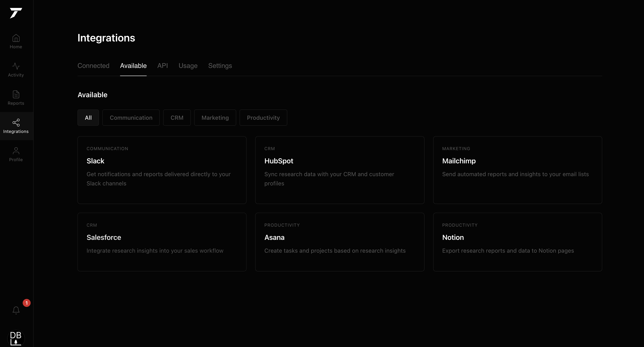Click the 'Integrations' page heading

(106, 38)
